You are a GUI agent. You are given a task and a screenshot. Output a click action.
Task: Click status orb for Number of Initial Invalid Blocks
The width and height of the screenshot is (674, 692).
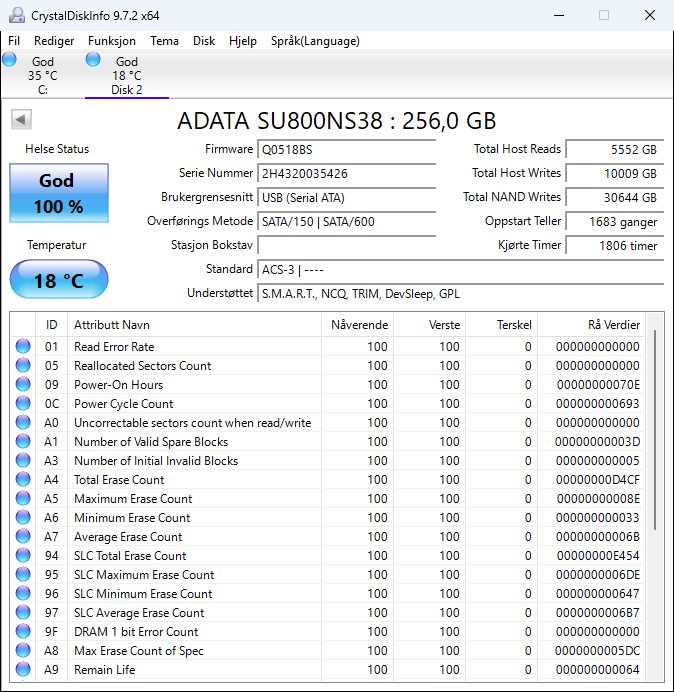click(23, 460)
